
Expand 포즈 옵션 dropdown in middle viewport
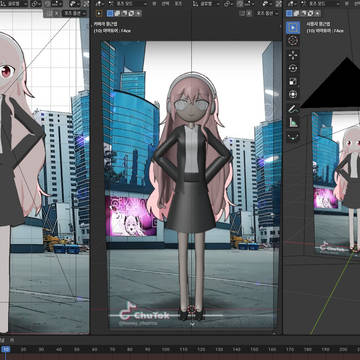coord(268,13)
